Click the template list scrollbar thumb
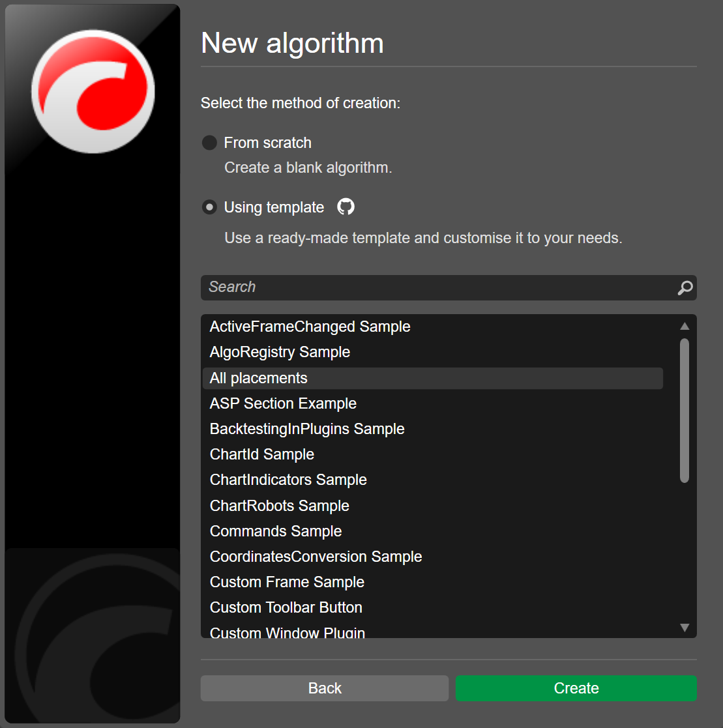Screen dimensions: 723x728 684,411
